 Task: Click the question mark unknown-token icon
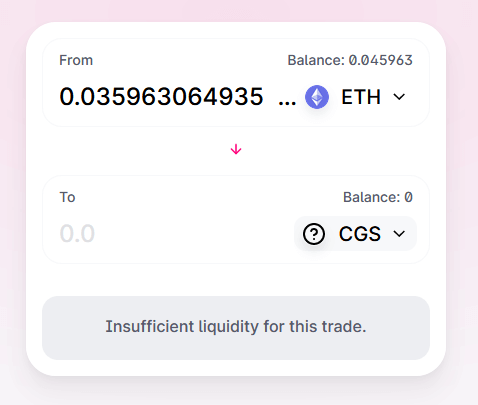tap(314, 234)
